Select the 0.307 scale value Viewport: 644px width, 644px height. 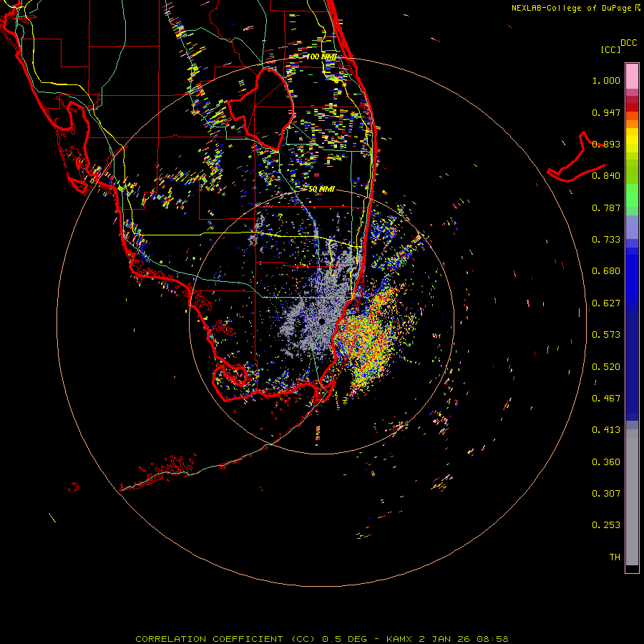coord(606,494)
